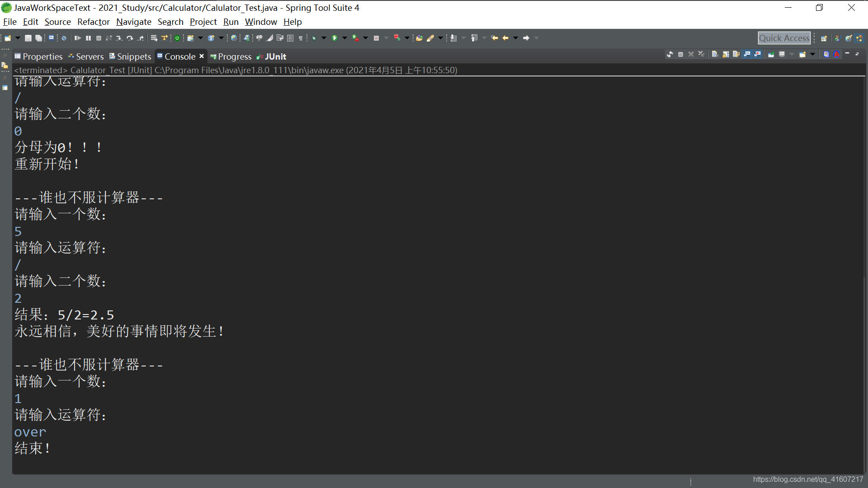Expand the Open Console dropdown arrow
The width and height of the screenshot is (868, 488).
(x=812, y=54)
